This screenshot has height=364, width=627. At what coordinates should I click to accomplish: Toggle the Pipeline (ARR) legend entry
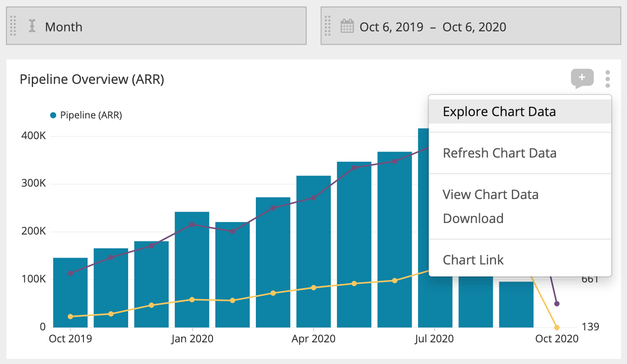[x=86, y=115]
